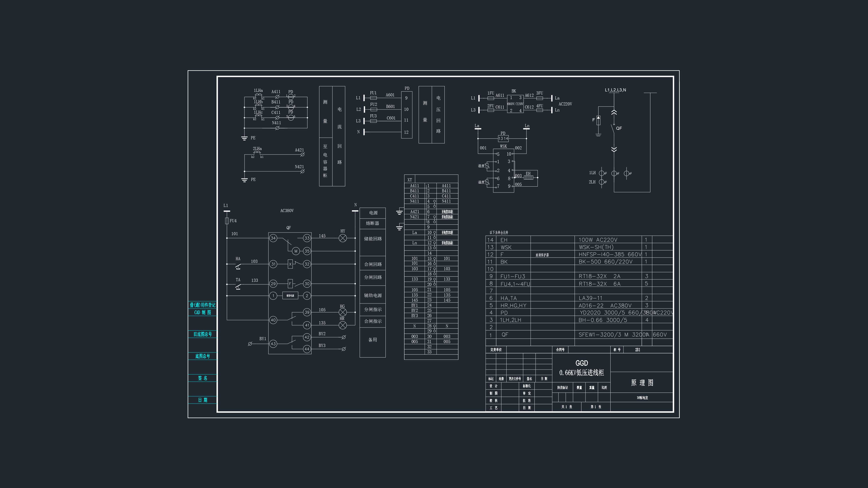Click the motor M symbol in QF

click(x=296, y=251)
